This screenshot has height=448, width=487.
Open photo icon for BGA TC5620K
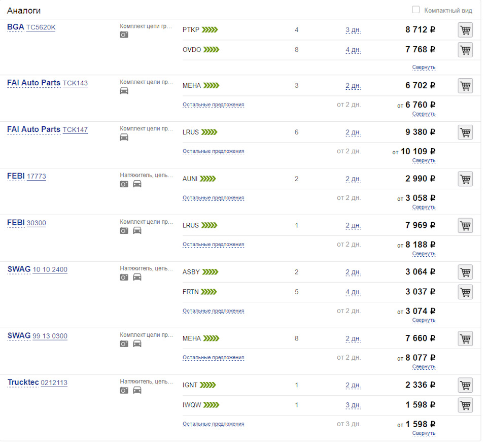tap(124, 35)
